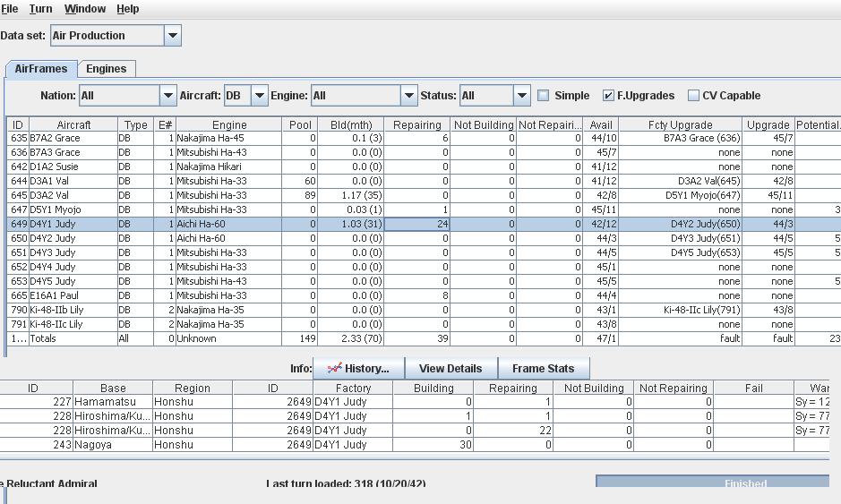The image size is (841, 504).
Task: Open the File menu
Action: [9, 9]
